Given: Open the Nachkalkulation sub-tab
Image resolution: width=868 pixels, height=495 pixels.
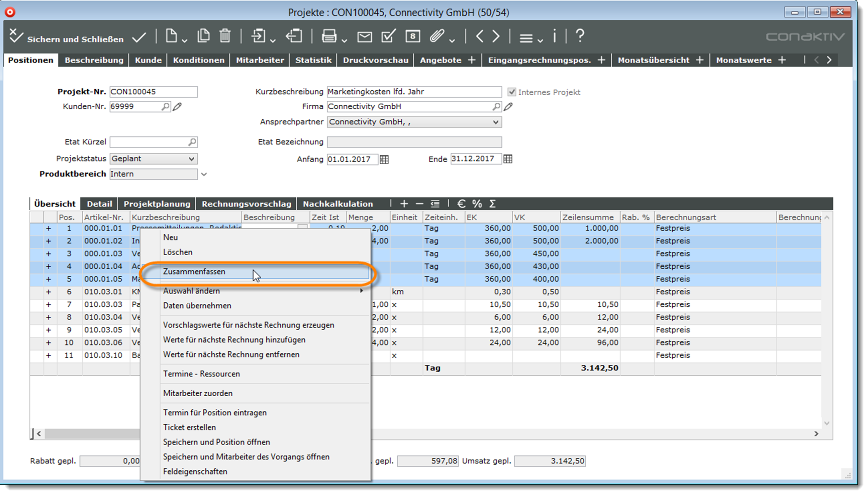Looking at the screenshot, I should click(x=337, y=204).
